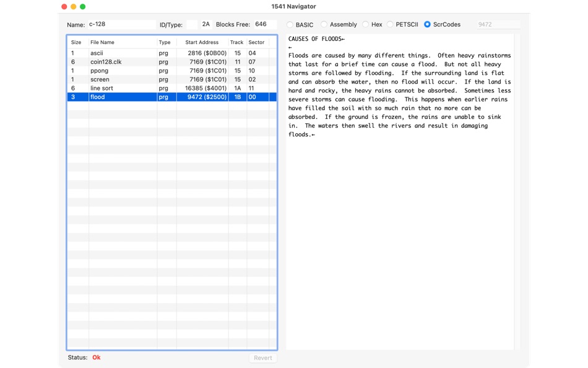
Task: Click track value 1B of flood
Action: click(x=238, y=97)
